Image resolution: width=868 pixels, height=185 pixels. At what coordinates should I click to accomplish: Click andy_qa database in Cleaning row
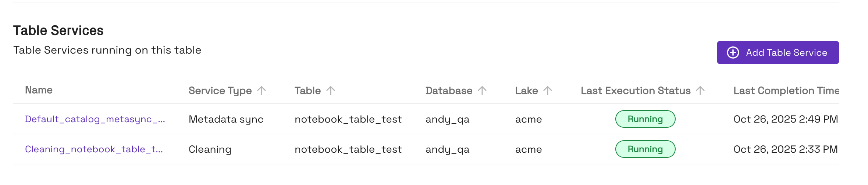pos(447,149)
